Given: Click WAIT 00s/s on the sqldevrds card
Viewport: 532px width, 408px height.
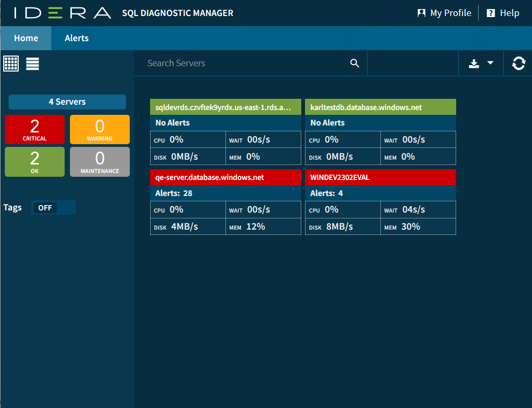Looking at the screenshot, I should (263, 139).
